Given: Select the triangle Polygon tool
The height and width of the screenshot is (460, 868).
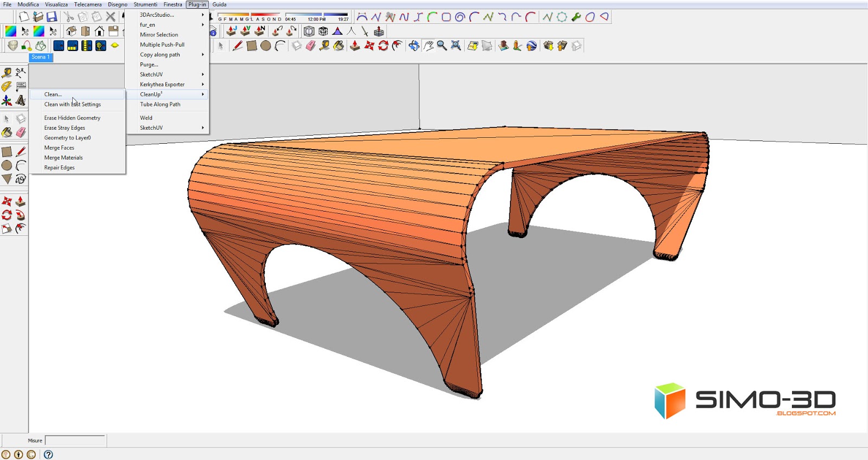Looking at the screenshot, I should coord(7,179).
